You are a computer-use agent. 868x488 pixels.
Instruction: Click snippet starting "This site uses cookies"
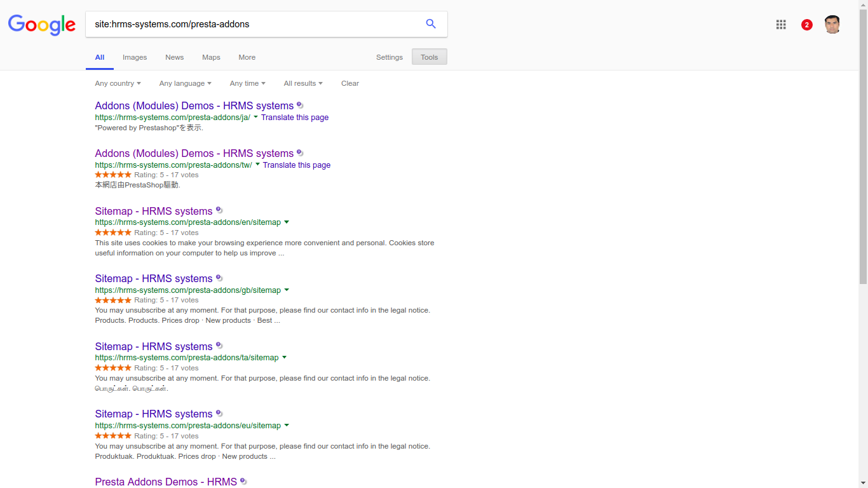(x=264, y=248)
